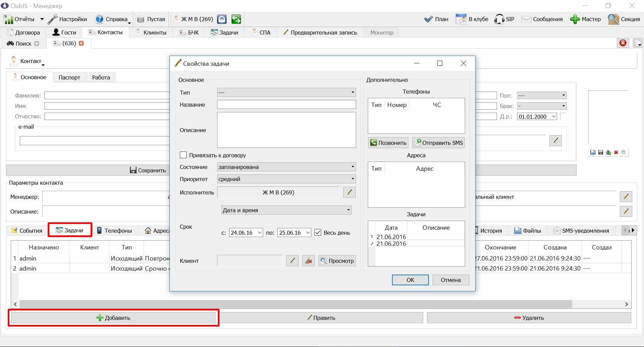Screen dimensions: 644x347
Task: Toggle the checkbox beside the Д.р. date
Action: point(563,116)
